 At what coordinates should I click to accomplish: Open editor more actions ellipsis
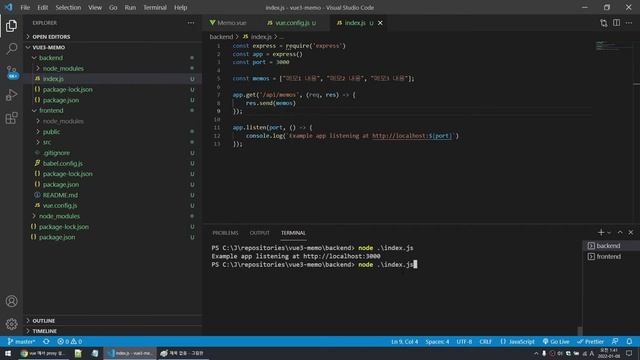[629, 23]
